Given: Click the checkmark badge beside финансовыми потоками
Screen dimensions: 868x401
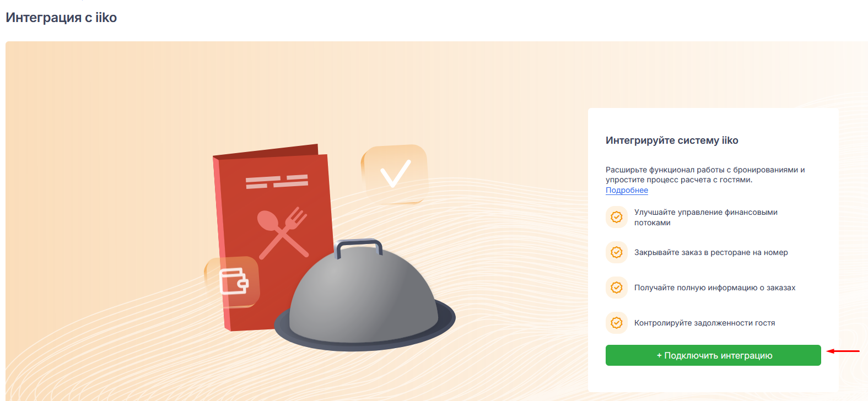Looking at the screenshot, I should (x=617, y=217).
